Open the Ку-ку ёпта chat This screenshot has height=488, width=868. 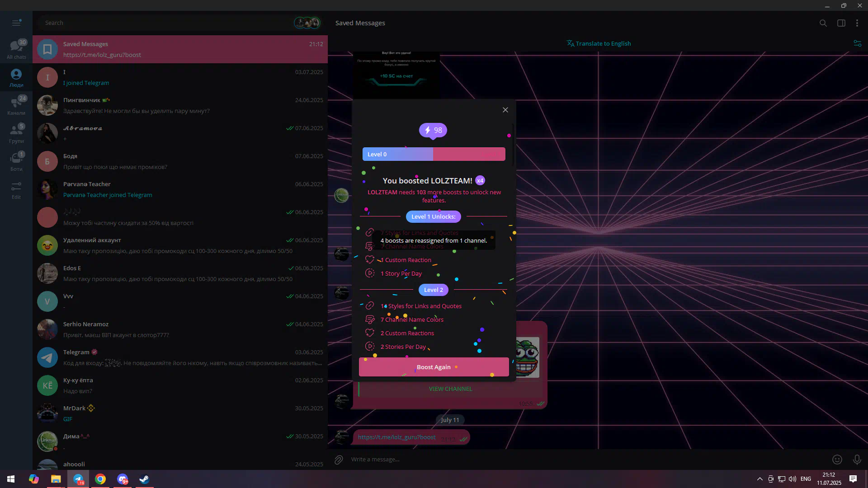[x=180, y=385]
